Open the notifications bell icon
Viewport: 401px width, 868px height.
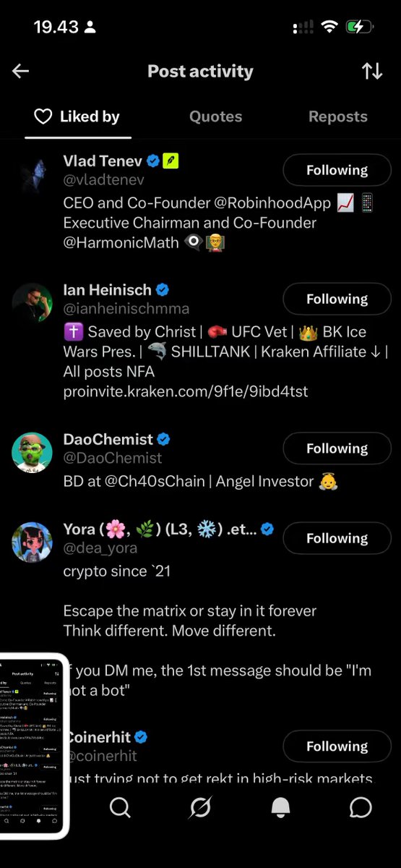(x=280, y=807)
